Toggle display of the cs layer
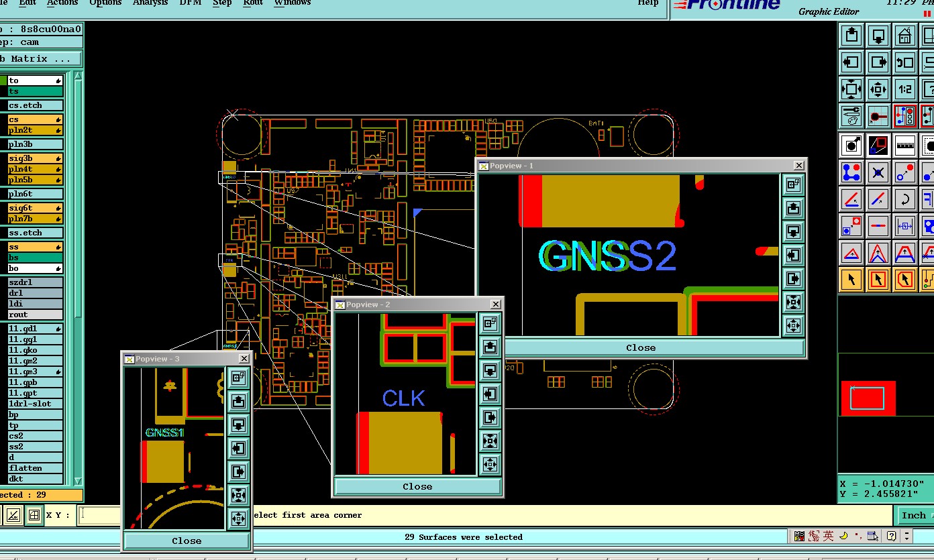This screenshot has height=560, width=934. [x=36, y=119]
